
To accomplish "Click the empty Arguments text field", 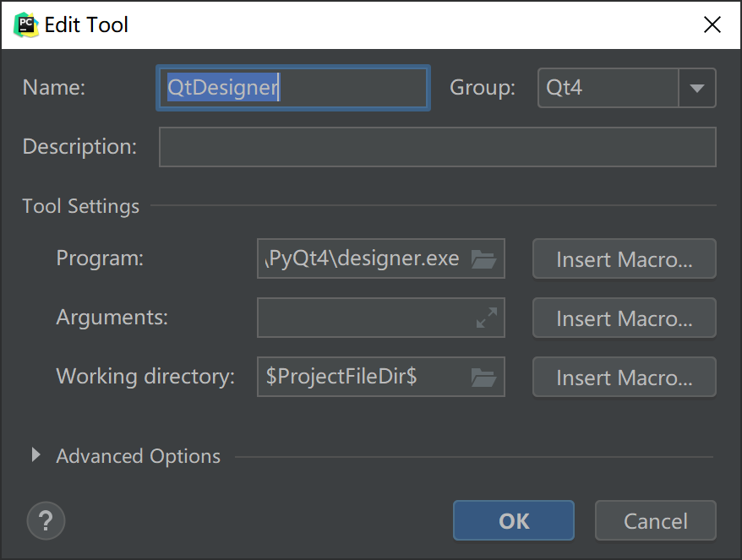I will pyautogui.click(x=363, y=318).
